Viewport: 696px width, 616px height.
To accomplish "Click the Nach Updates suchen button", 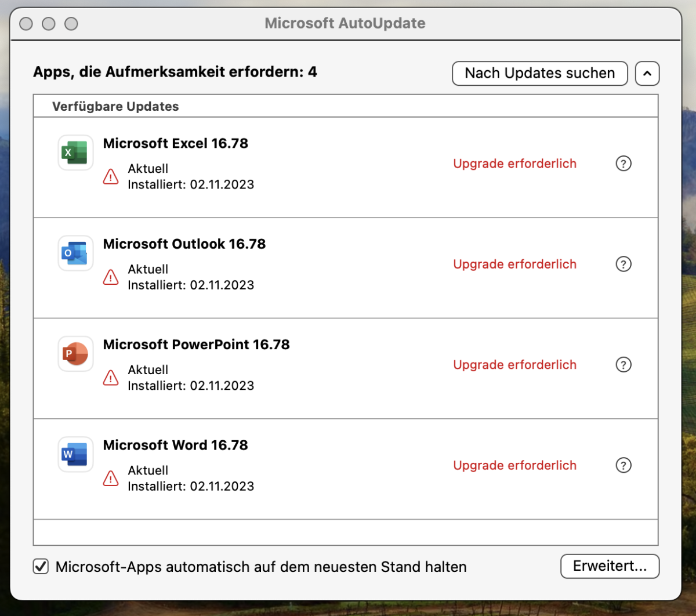I will 539,73.
